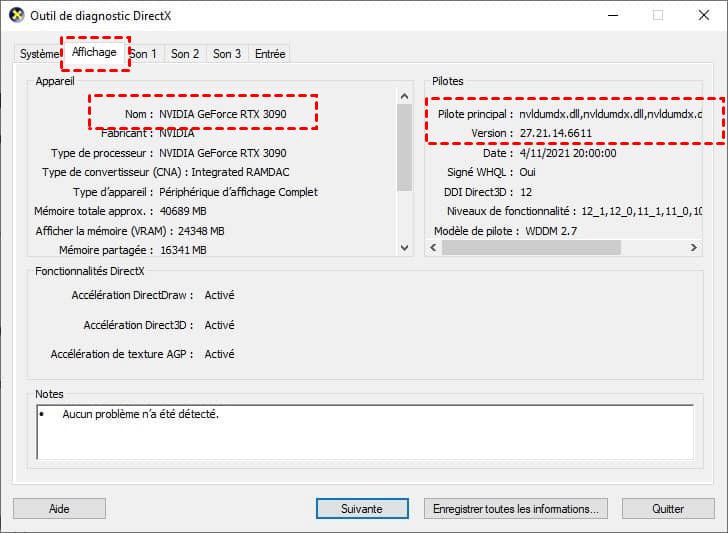The height and width of the screenshot is (533, 728).
Task: Click 'Aucun problème n'a été détecté' note
Action: coord(141,414)
